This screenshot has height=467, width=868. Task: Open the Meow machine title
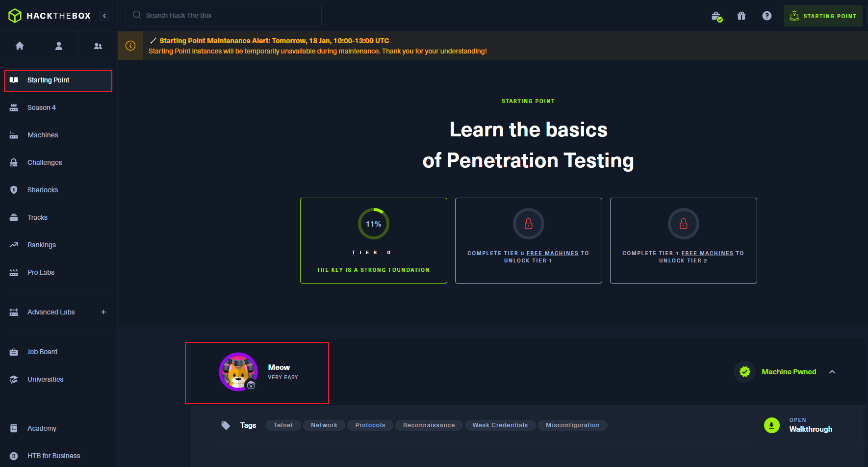[279, 367]
